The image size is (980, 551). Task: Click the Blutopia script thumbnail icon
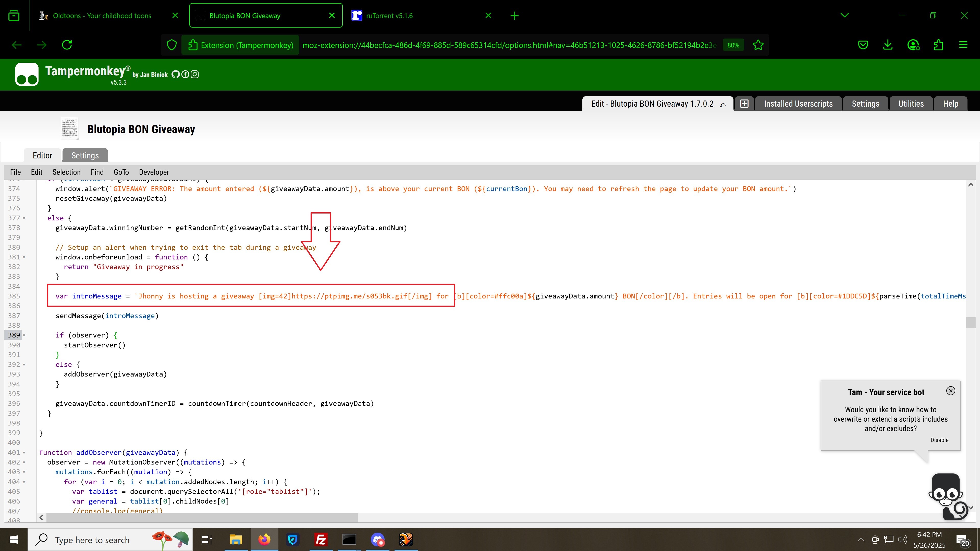point(69,129)
